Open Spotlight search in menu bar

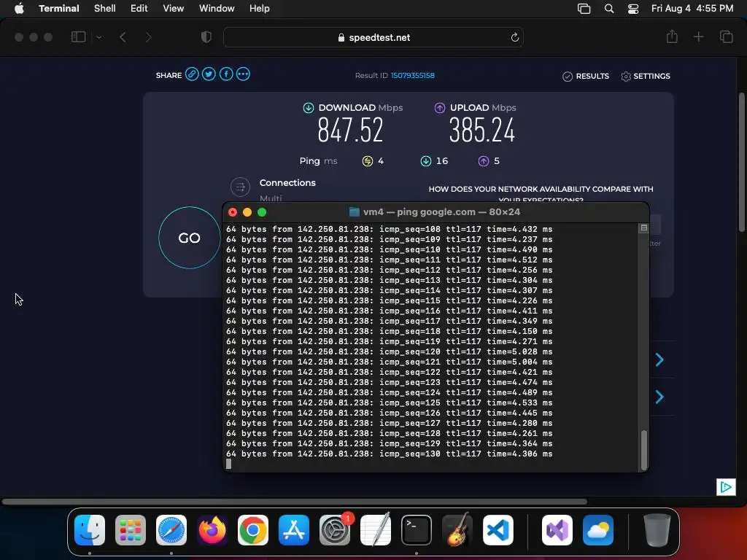[609, 9]
